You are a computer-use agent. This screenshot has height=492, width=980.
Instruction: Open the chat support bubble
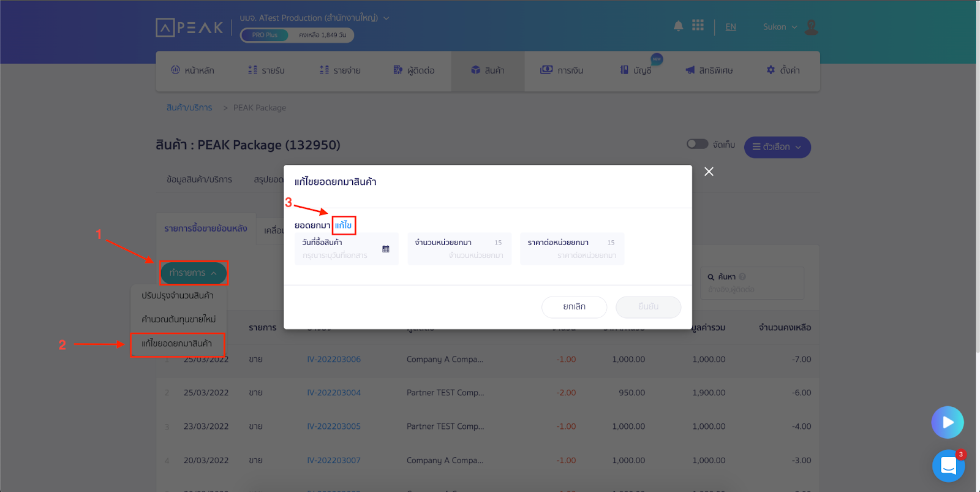click(x=948, y=466)
